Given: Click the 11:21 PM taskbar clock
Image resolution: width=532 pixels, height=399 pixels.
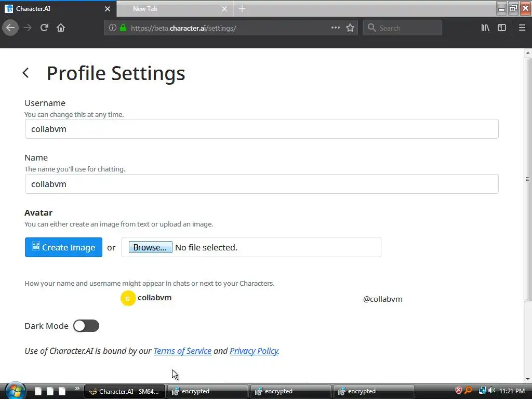Looking at the screenshot, I should pos(512,391).
